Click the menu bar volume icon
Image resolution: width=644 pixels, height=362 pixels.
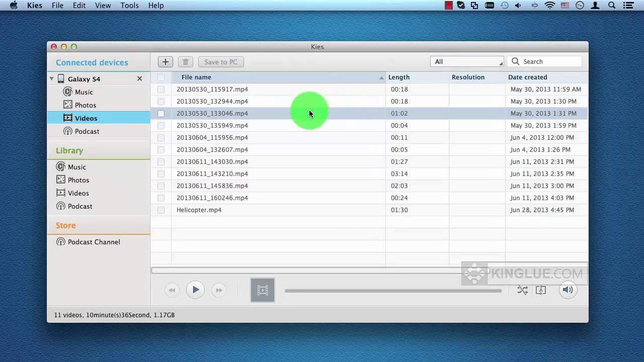[518, 6]
